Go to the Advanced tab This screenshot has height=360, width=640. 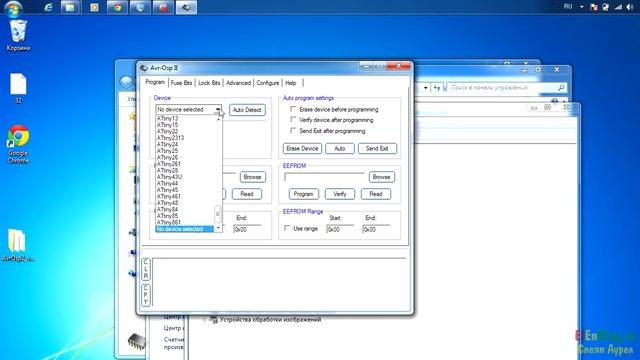(238, 83)
